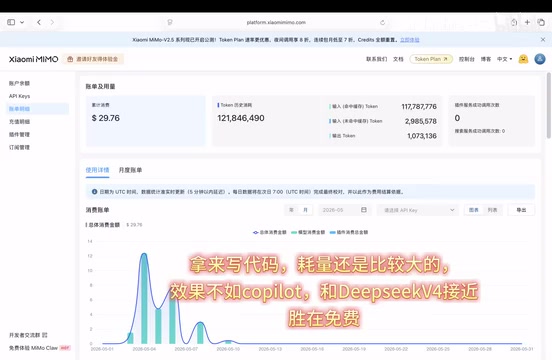Viewport: 552px width, 360px height.
Task: Click the $ 29.76 cumulative spend value
Action: (x=106, y=118)
